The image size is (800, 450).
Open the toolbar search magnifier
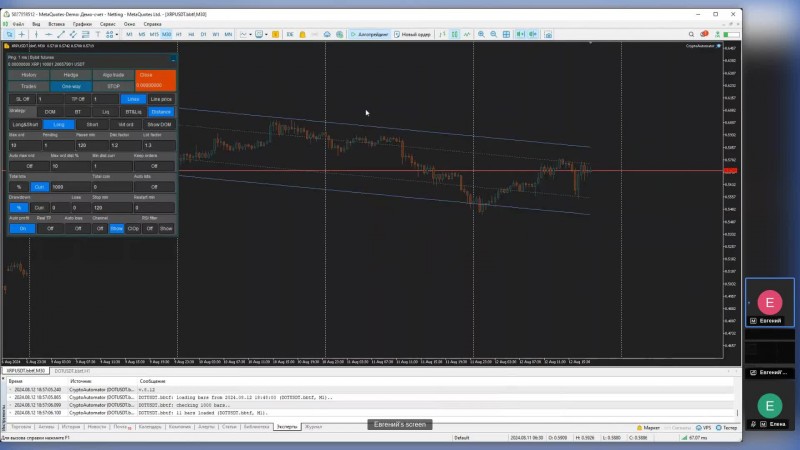(691, 34)
